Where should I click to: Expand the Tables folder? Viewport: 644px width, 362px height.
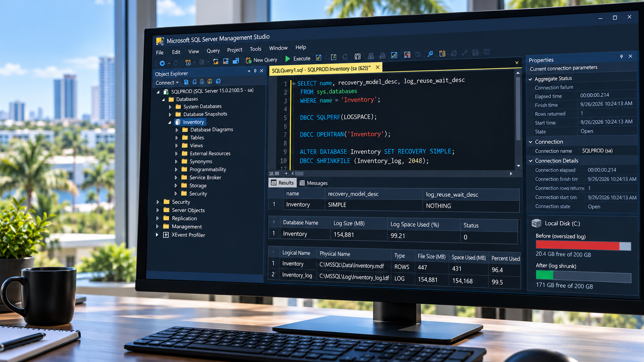(177, 138)
